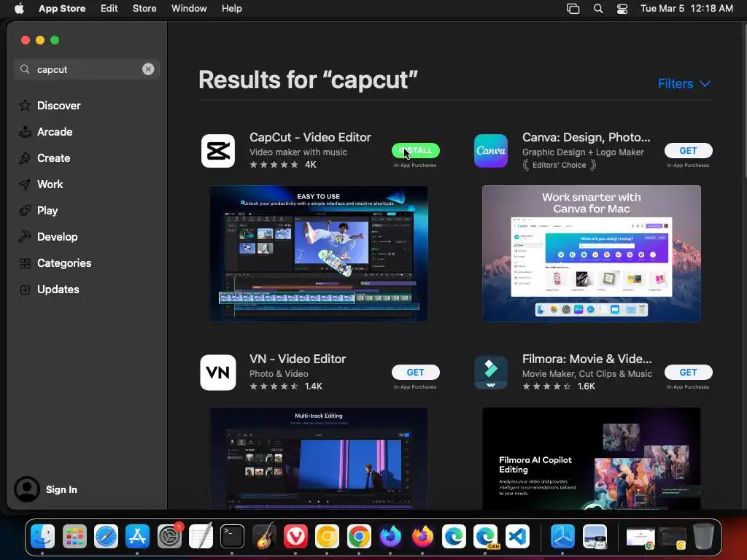Screen dimensions: 747x560
Task: Open the CapCut Easy To Use screenshot
Action: pos(319,253)
